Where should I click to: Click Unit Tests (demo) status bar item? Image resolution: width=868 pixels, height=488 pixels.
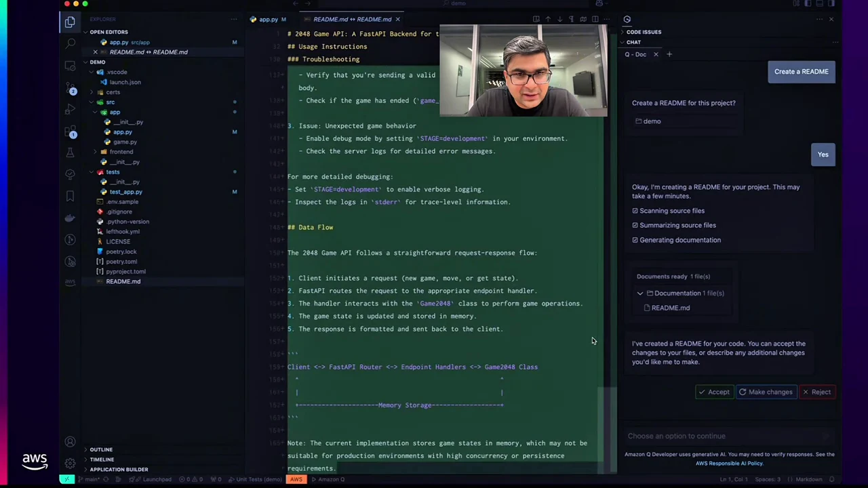255,479
